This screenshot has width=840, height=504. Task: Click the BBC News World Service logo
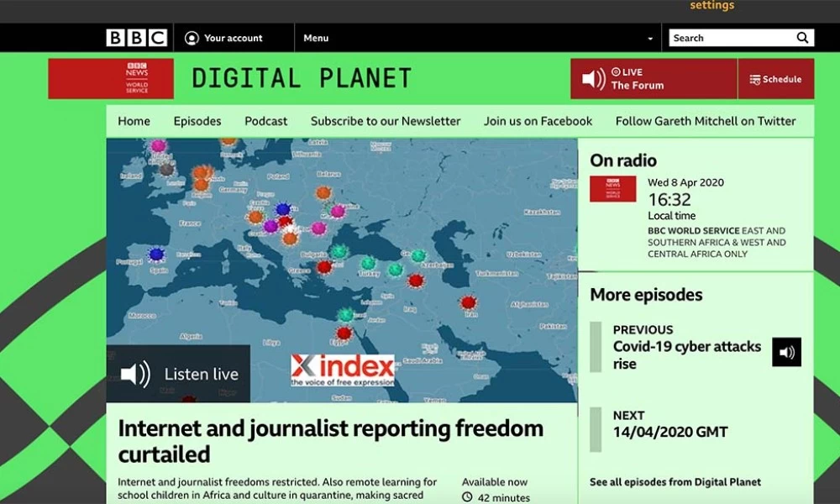111,79
